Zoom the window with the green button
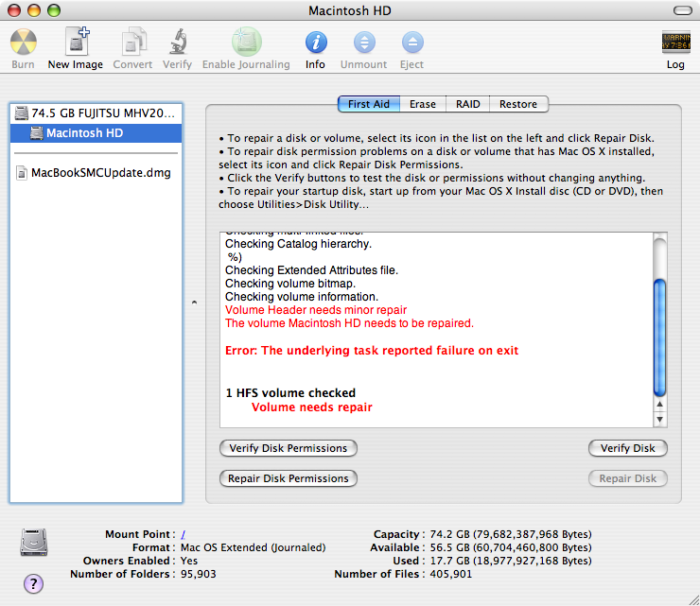 click(54, 10)
